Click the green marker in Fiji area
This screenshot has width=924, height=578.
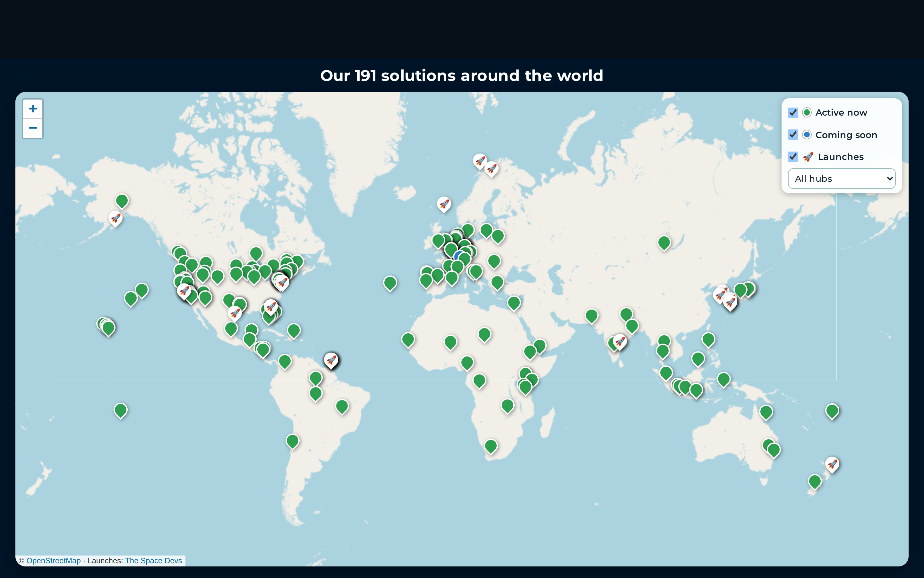tap(832, 412)
